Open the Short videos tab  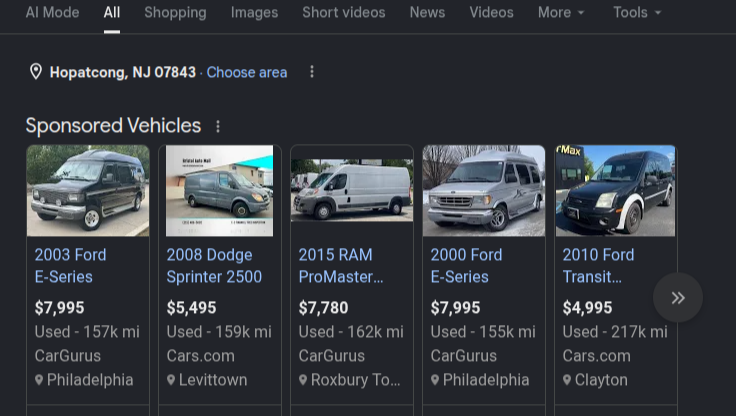tap(344, 12)
